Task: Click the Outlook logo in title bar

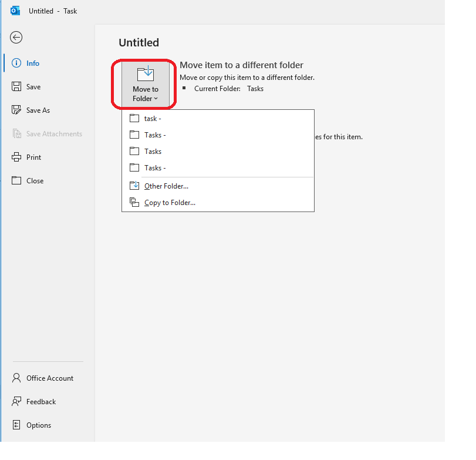Action: (15, 11)
